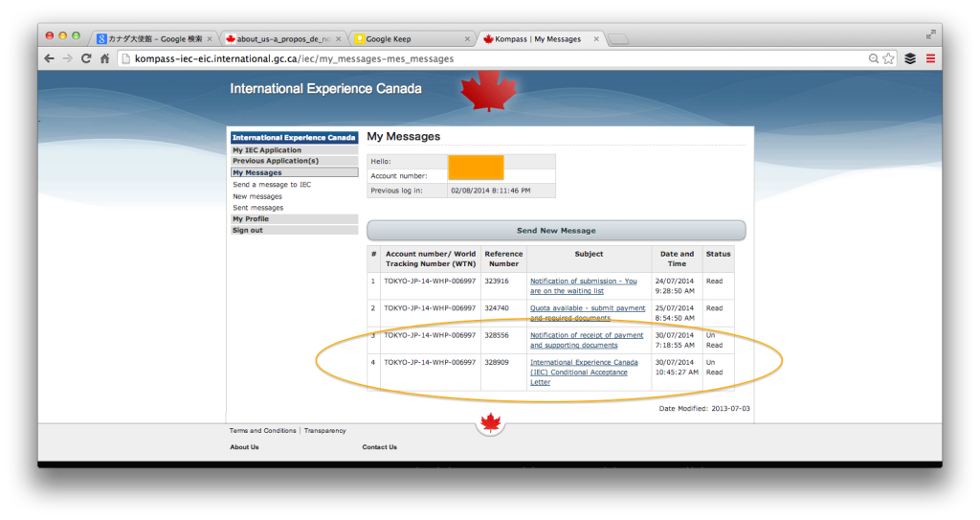Screen dimensions: 980x520
Task: Select My IEC Application in sidebar
Action: (x=267, y=150)
